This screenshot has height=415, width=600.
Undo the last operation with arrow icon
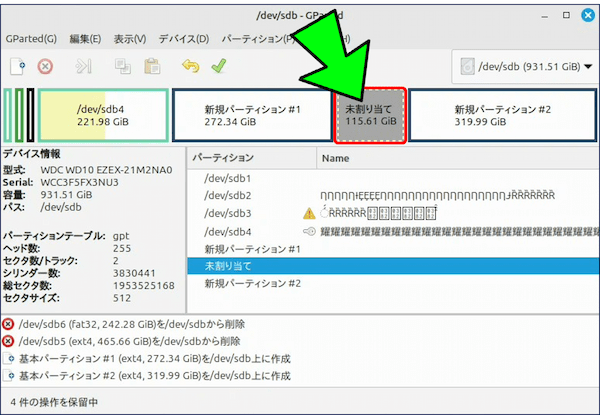190,67
